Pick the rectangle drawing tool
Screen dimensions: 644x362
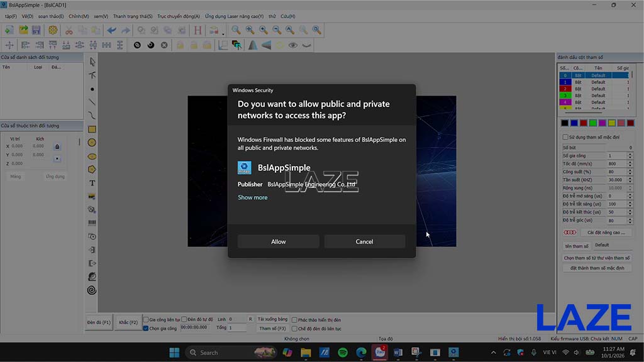[x=92, y=129]
